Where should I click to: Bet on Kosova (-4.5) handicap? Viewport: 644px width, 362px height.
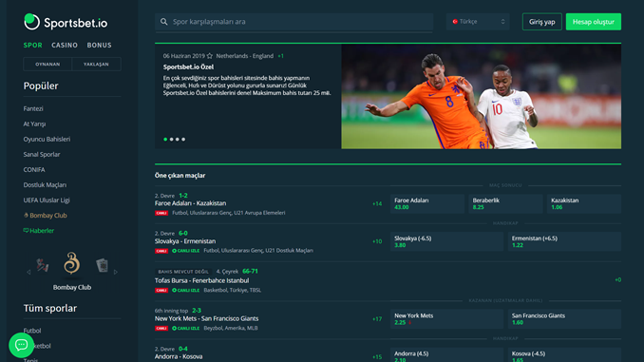click(x=564, y=355)
